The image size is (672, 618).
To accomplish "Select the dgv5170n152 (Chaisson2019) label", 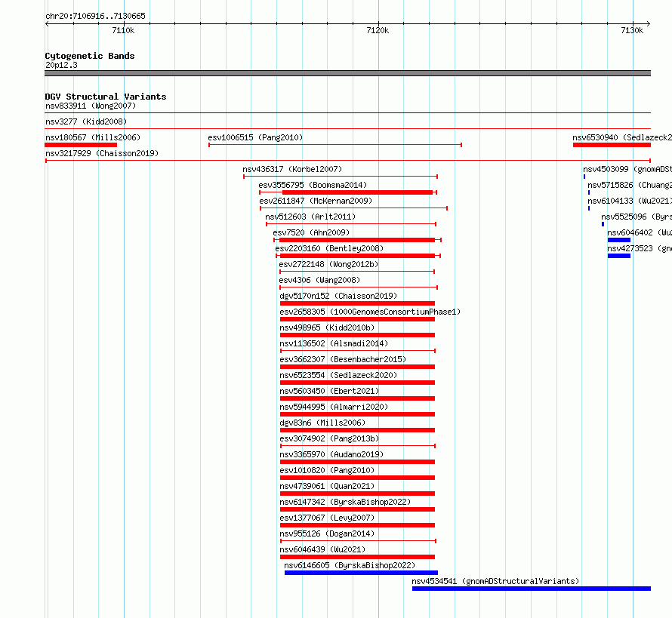I will pos(338,296).
